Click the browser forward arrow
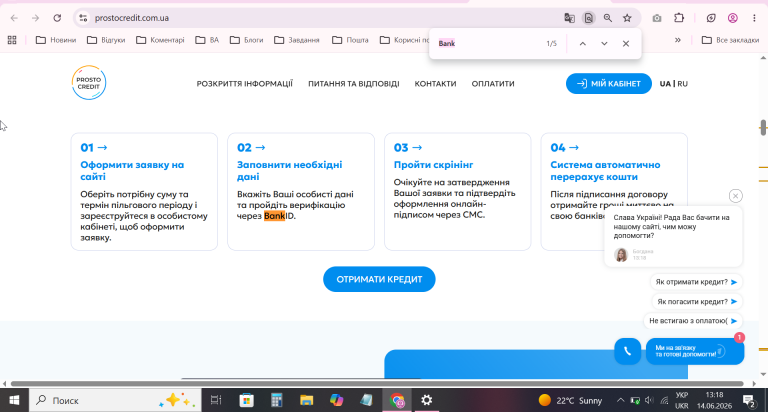This screenshot has width=768, height=412. [x=35, y=18]
